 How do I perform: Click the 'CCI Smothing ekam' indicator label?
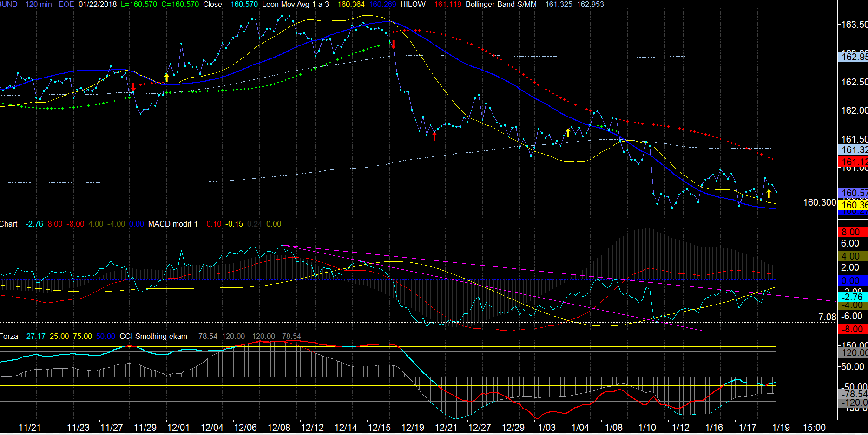coord(153,336)
